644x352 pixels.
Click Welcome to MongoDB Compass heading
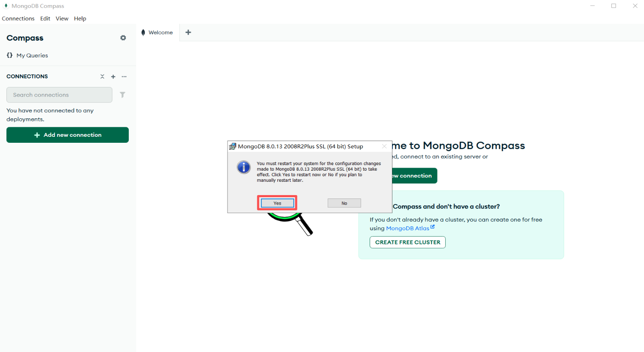coord(458,146)
